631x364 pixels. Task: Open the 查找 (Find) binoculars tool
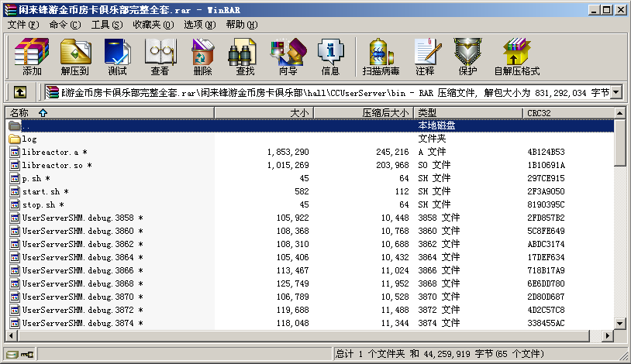pos(245,57)
